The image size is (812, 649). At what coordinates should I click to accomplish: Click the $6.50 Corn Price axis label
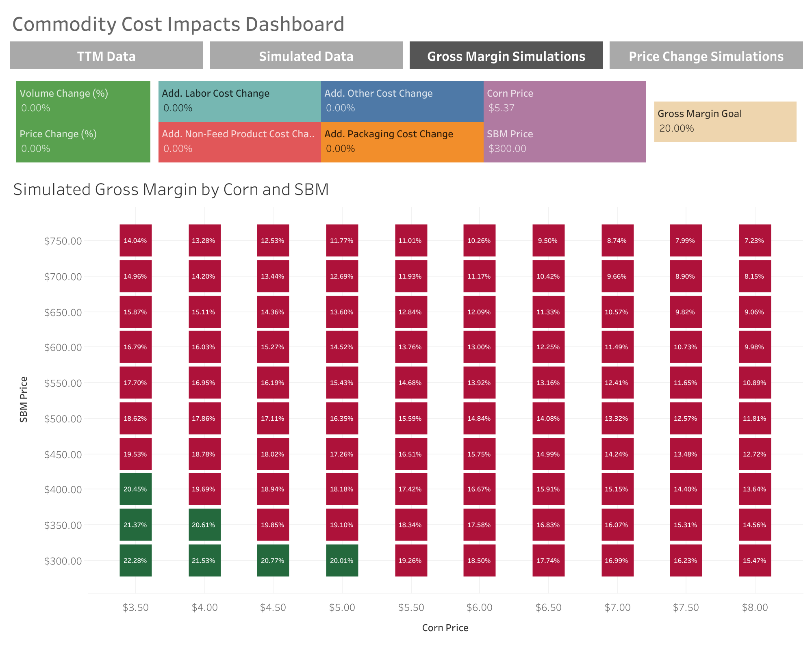click(549, 607)
